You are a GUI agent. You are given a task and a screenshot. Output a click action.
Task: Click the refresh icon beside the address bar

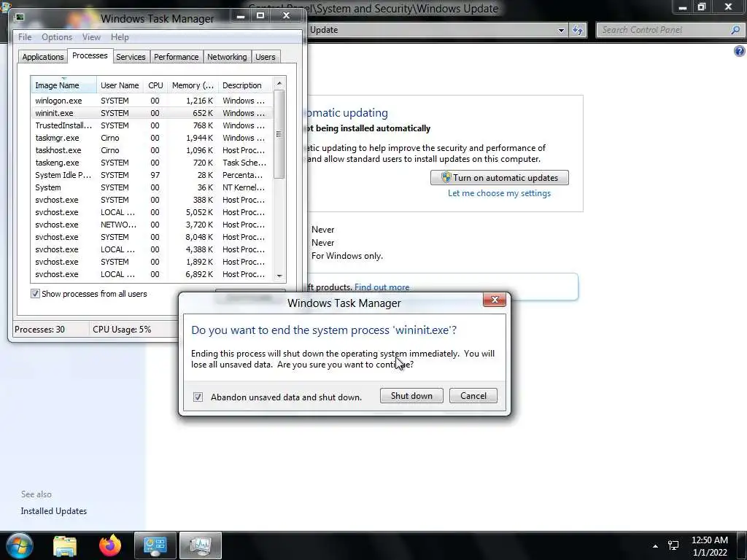pos(578,30)
